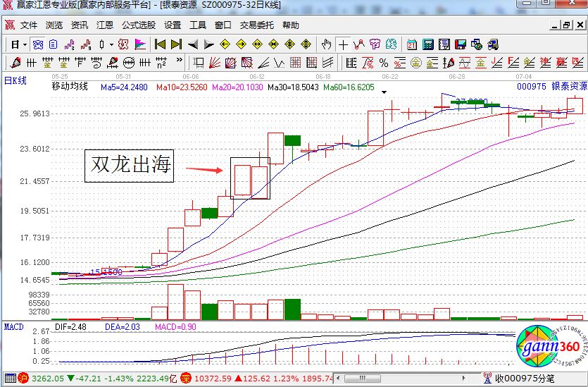Click the MACD indicator label
The width and height of the screenshot is (588, 387).
click(14, 326)
